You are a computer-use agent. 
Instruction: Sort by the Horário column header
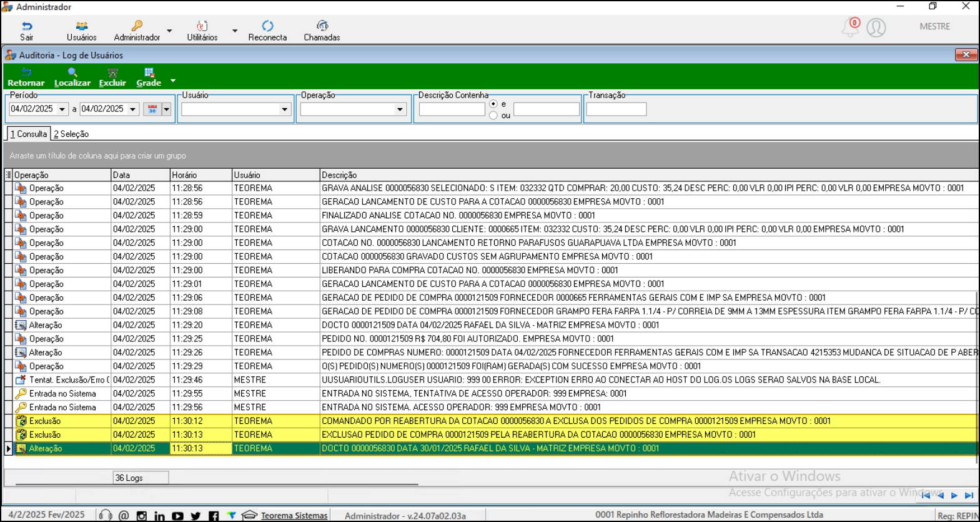click(x=200, y=175)
